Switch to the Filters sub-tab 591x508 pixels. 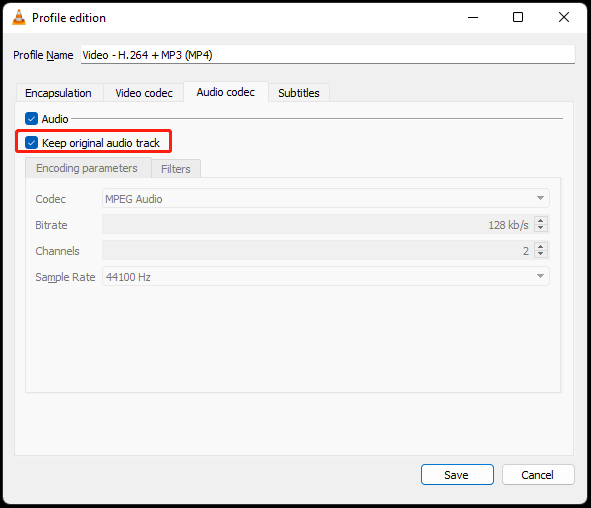pyautogui.click(x=176, y=169)
